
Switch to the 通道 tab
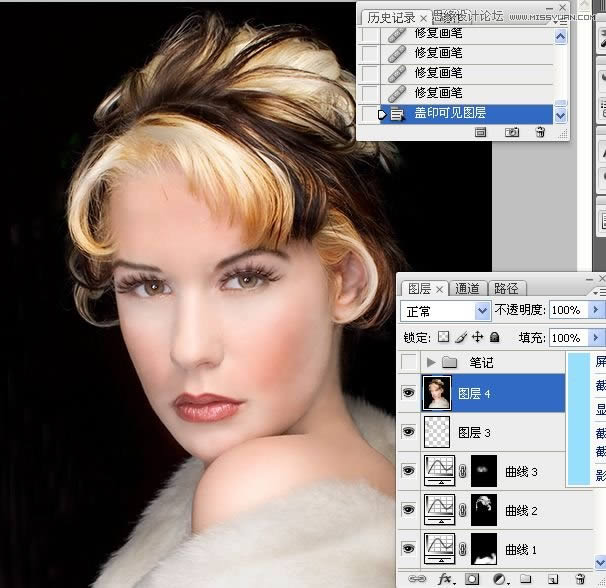(467, 289)
